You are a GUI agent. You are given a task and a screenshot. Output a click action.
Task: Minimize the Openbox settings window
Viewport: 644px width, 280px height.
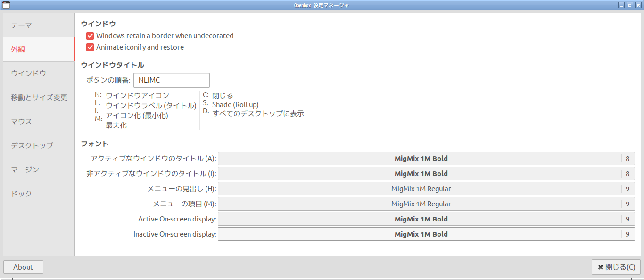621,5
